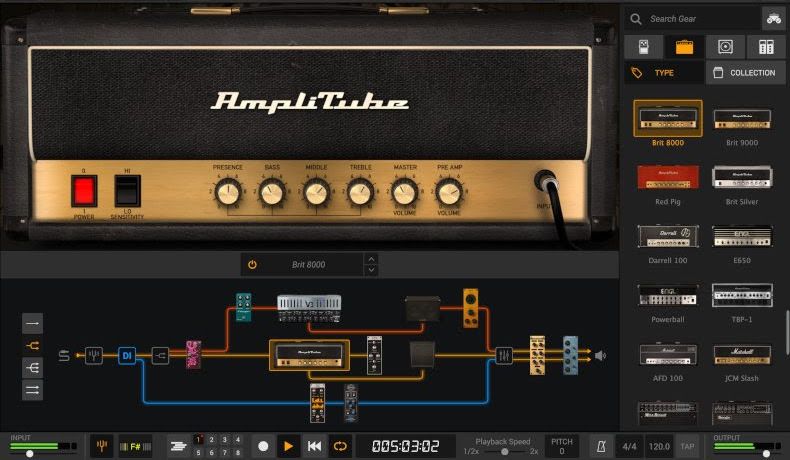This screenshot has width=790, height=460.
Task: Rewind to start
Action: coord(314,446)
